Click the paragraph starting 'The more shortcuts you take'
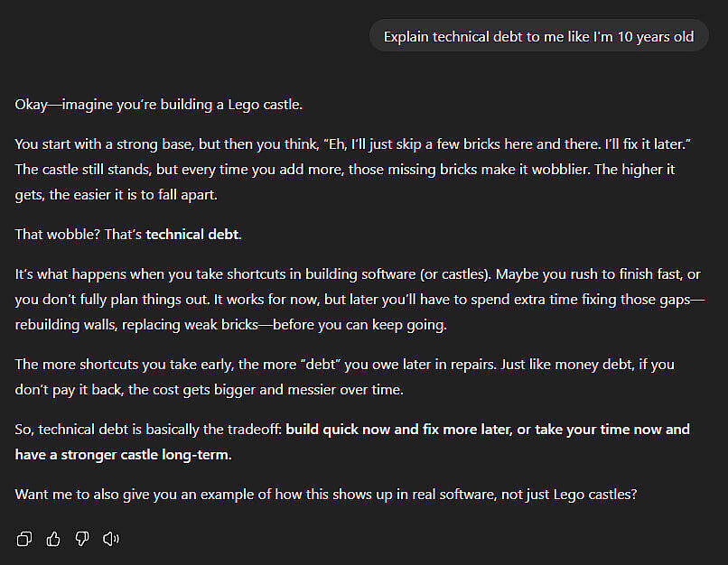The width and height of the screenshot is (728, 565). point(344,376)
